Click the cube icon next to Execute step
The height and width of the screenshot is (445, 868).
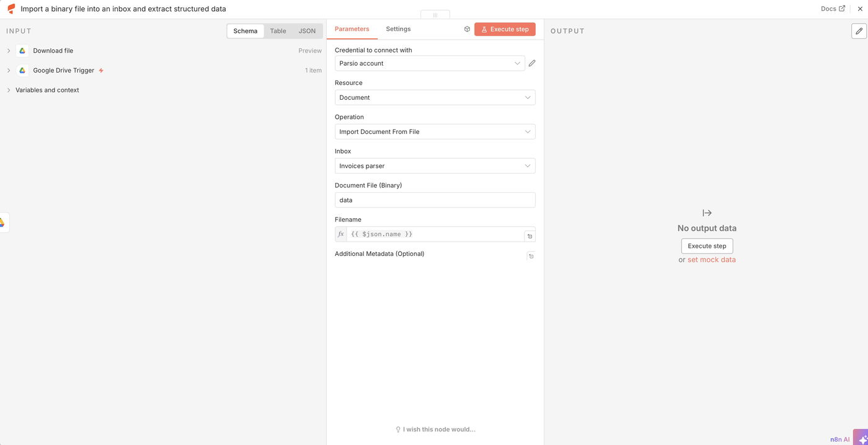click(x=467, y=29)
